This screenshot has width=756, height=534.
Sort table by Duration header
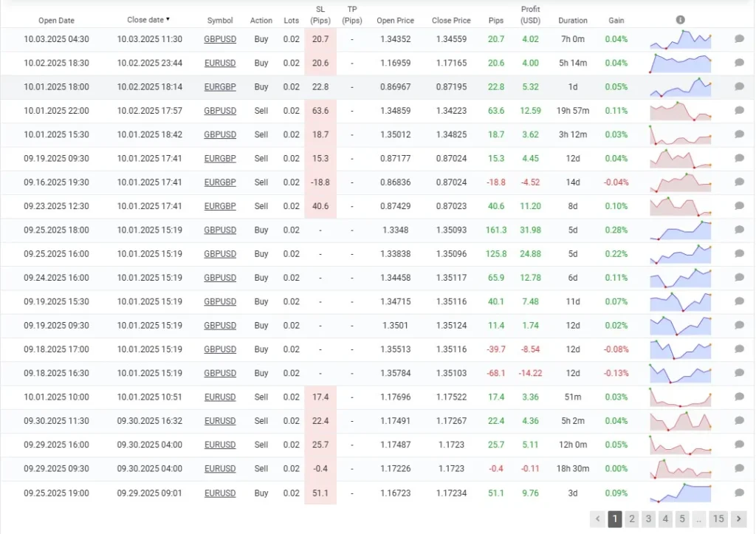(573, 20)
